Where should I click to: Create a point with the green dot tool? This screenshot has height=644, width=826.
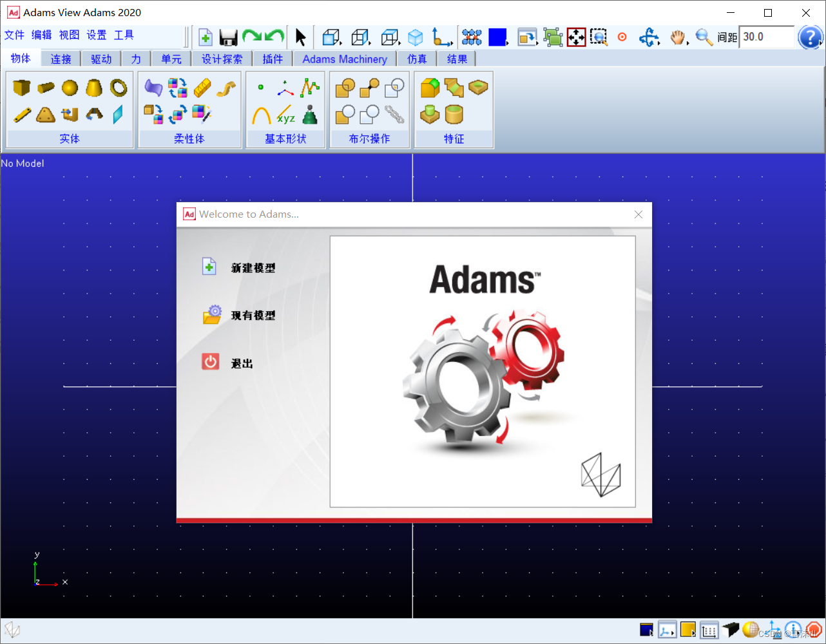260,87
